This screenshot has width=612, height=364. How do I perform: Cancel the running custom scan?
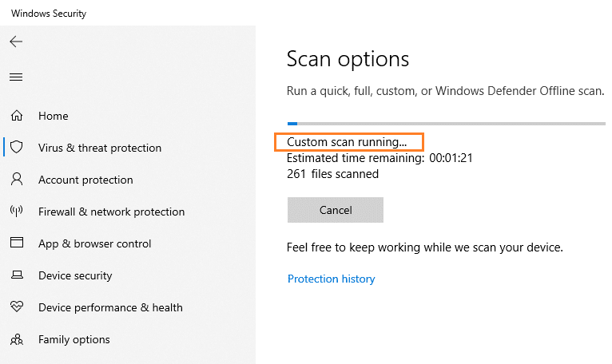336,210
